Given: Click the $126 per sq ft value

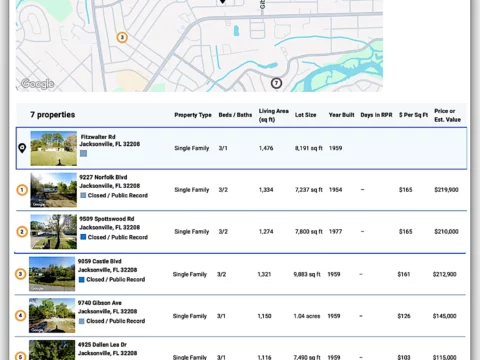Looking at the screenshot, I should tap(404, 316).
